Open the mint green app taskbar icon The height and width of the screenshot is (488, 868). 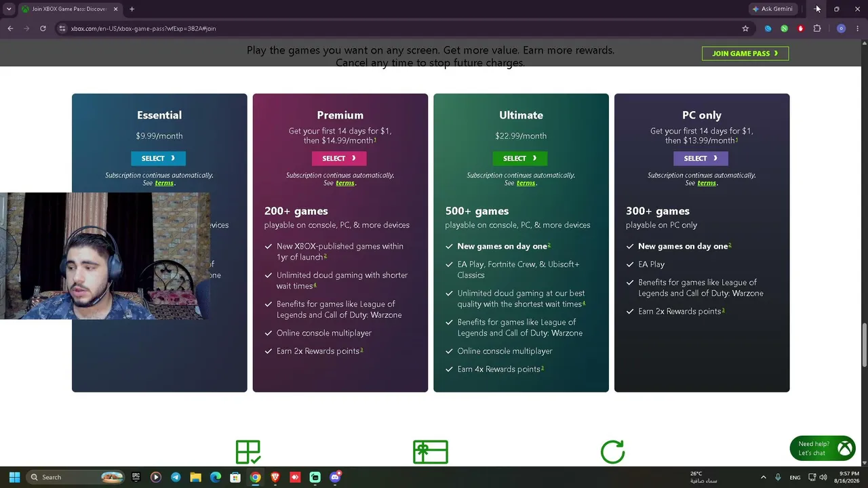tap(315, 477)
